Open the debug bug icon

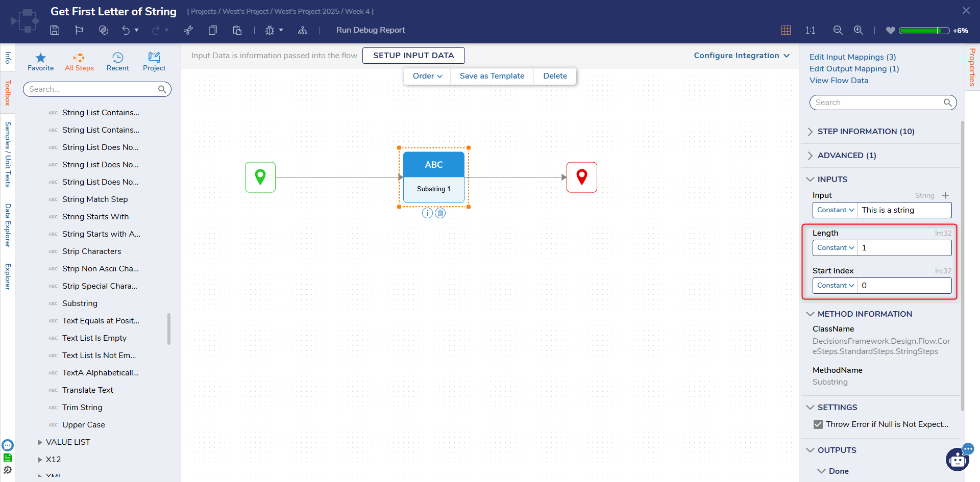tap(269, 30)
